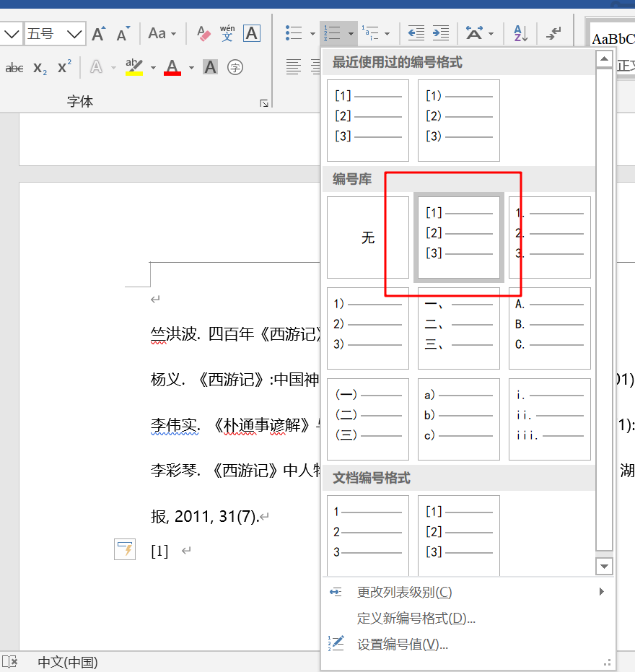Open the Change Case (Aa) menu

pos(162,33)
